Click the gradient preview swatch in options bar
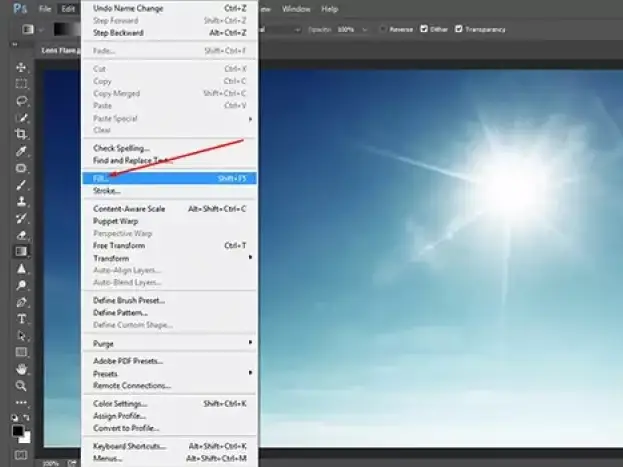This screenshot has height=467, width=623. [x=67, y=29]
